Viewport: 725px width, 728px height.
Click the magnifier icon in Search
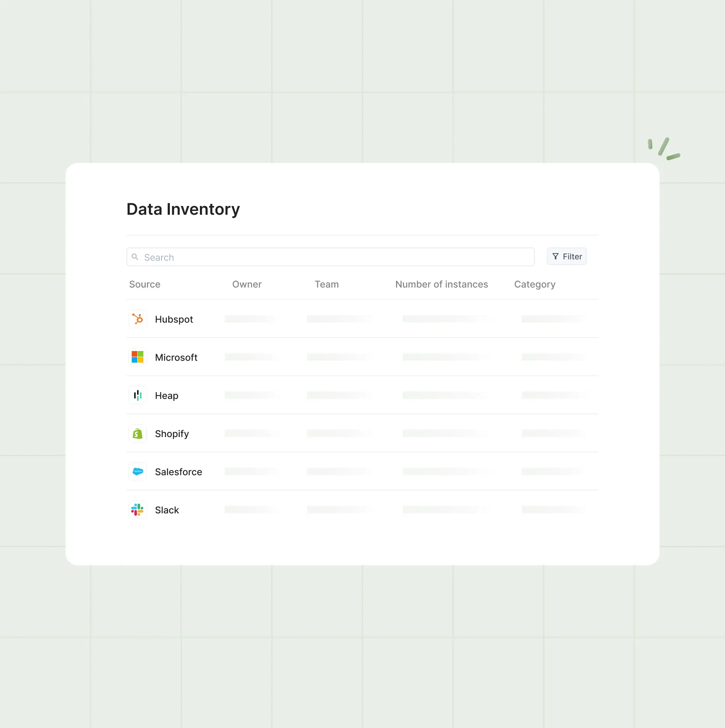click(x=135, y=257)
